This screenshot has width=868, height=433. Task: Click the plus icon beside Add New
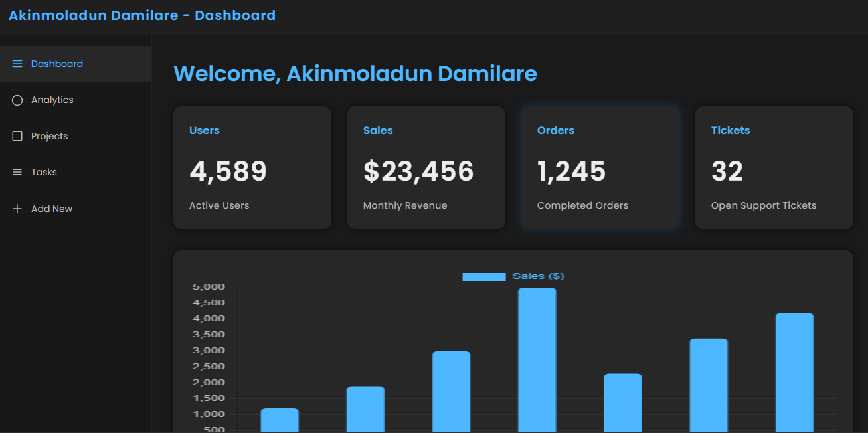tap(17, 209)
